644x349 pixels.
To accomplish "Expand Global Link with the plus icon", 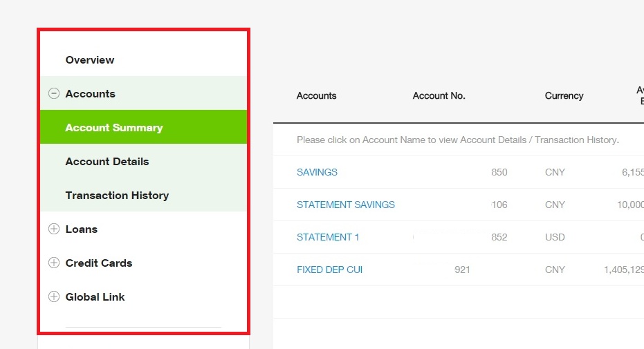I will point(54,296).
